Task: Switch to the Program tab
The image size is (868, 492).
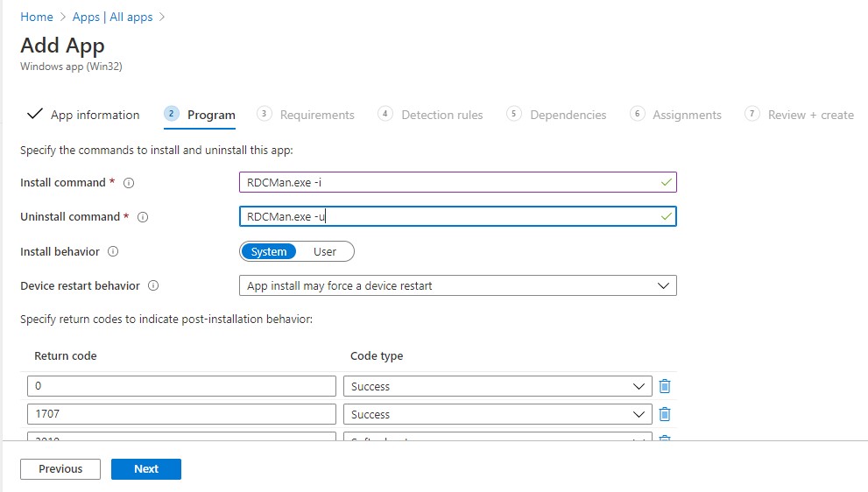Action: (211, 115)
